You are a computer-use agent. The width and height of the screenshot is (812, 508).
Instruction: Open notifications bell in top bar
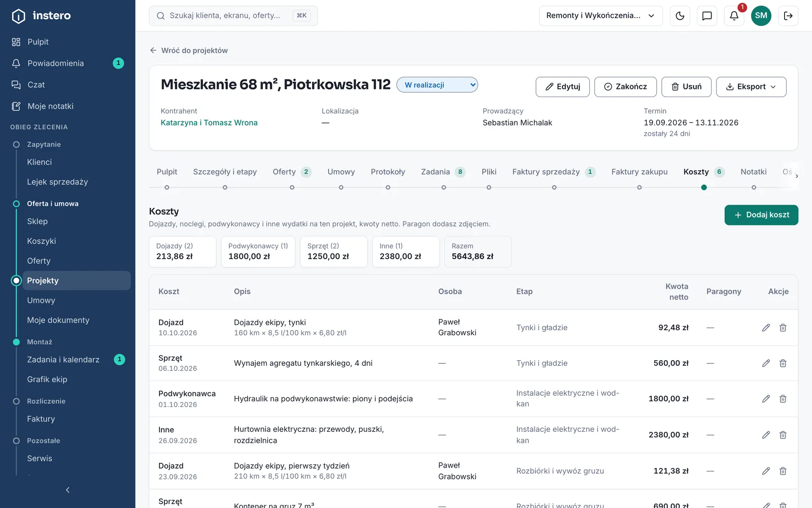coord(734,16)
